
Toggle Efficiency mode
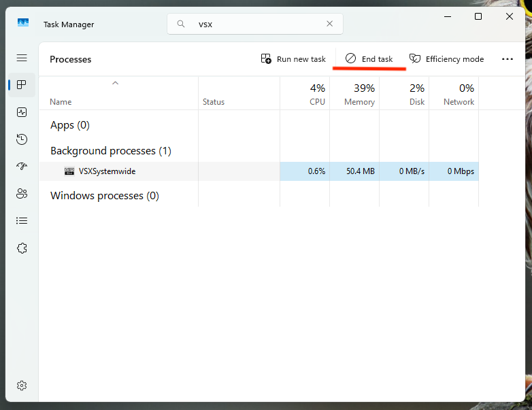[446, 59]
